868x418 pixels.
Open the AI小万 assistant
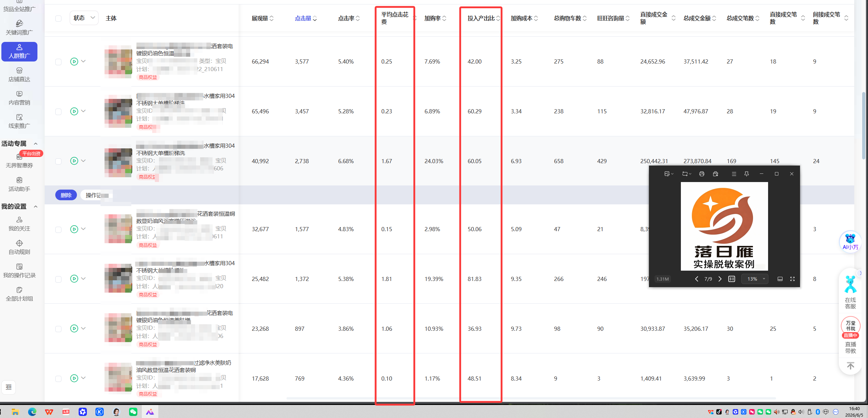coord(850,242)
